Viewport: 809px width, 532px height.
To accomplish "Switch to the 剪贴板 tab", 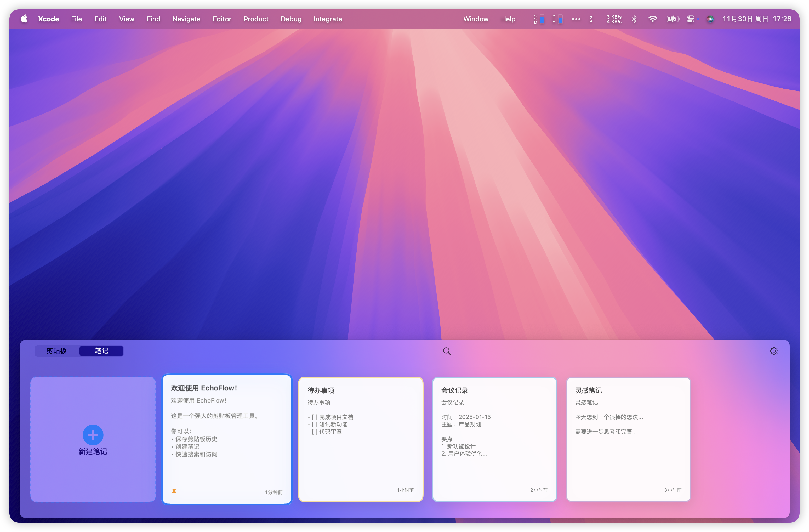I will pos(57,350).
